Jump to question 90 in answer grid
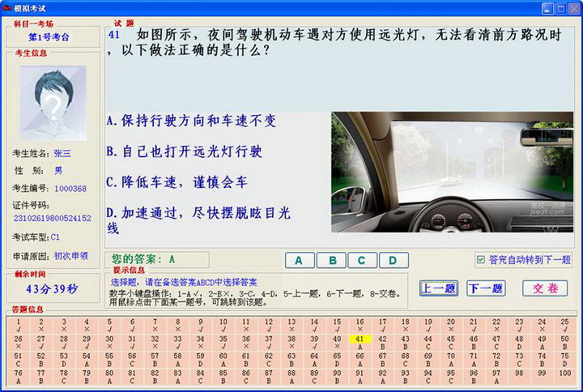 [x=337, y=377]
